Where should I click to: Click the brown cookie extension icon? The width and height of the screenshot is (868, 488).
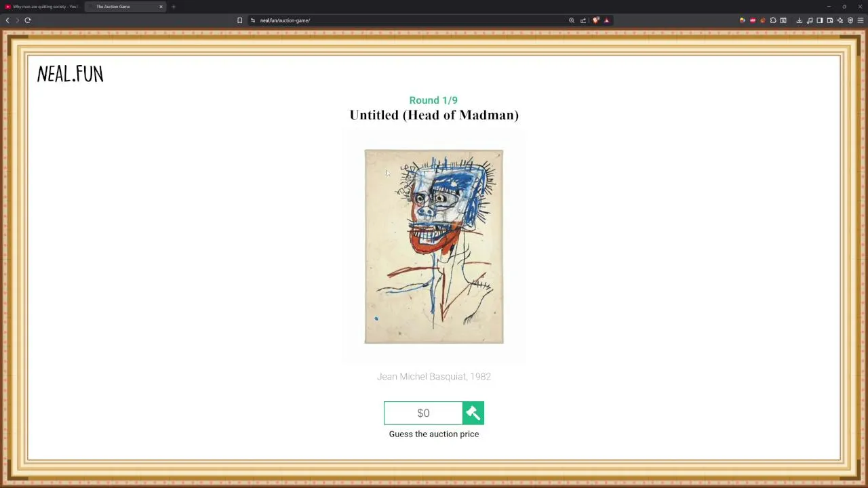click(x=763, y=20)
